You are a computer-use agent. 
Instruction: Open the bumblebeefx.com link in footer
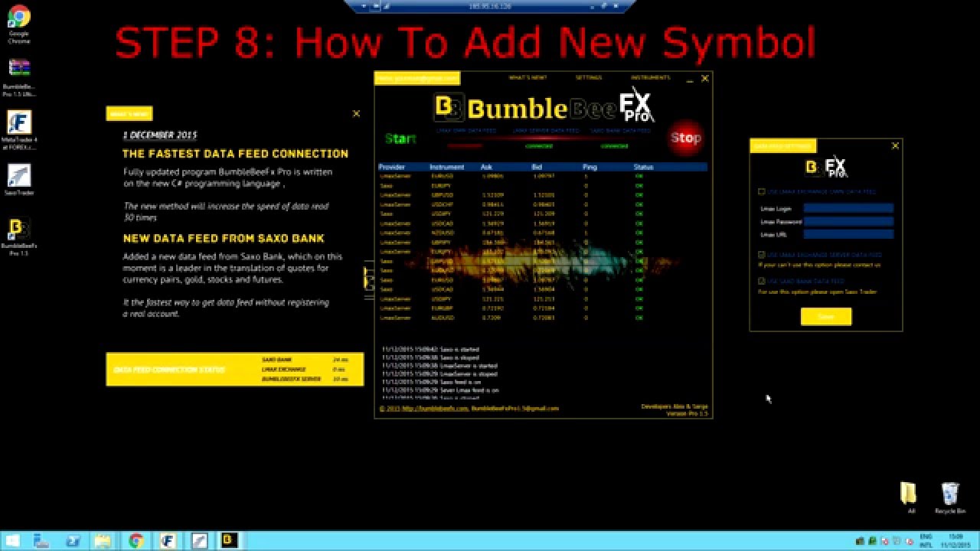tap(435, 409)
